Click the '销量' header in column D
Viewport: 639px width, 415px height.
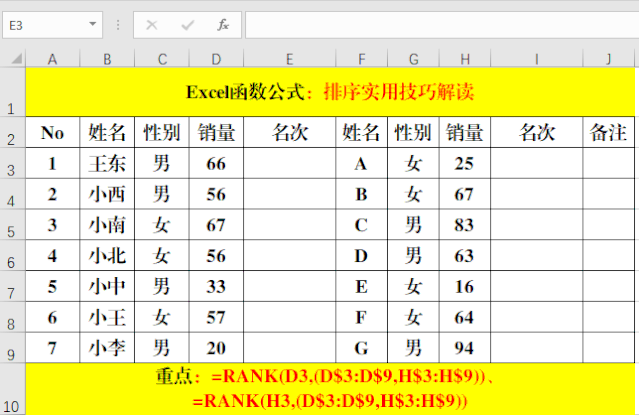pyautogui.click(x=216, y=132)
